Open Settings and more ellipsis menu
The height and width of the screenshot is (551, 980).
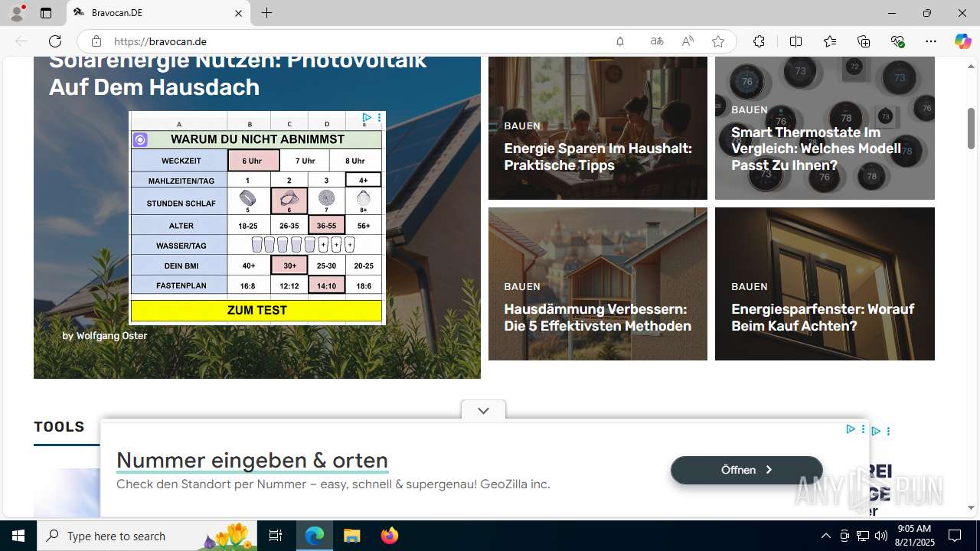[931, 41]
